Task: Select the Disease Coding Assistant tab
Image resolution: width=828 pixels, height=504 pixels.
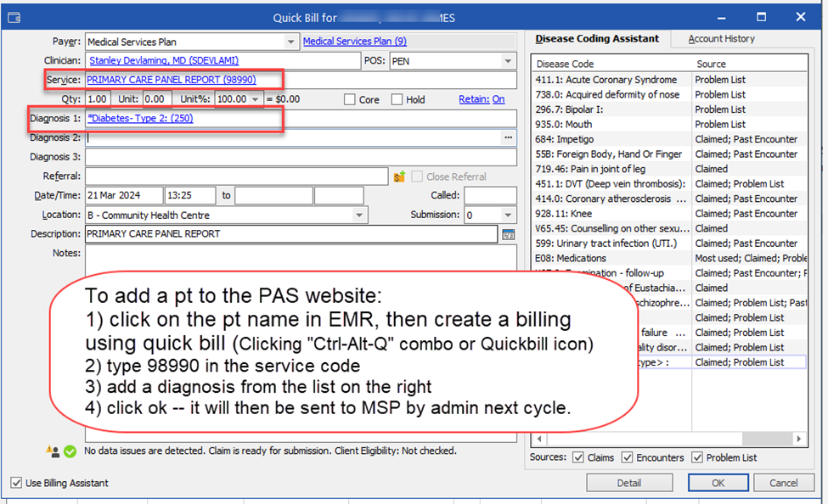Action: click(x=599, y=39)
